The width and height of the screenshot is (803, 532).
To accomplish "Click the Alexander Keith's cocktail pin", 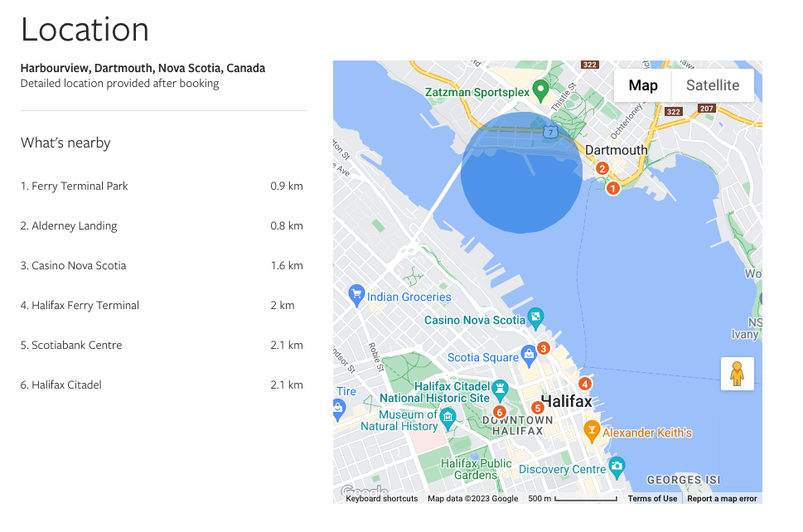I will [592, 431].
